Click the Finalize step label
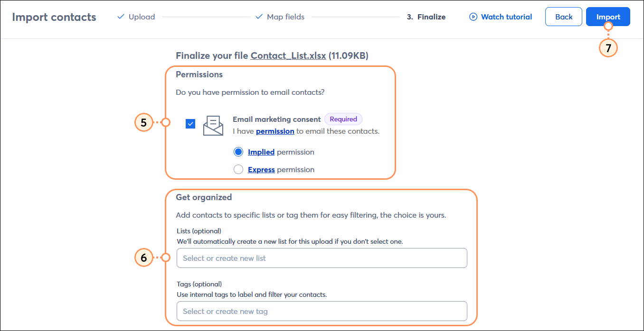This screenshot has width=644, height=331. [x=426, y=17]
